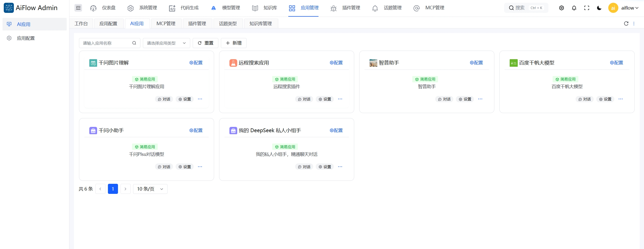Open the 知识库管理 tab
Image resolution: width=644 pixels, height=249 pixels.
pyautogui.click(x=261, y=23)
